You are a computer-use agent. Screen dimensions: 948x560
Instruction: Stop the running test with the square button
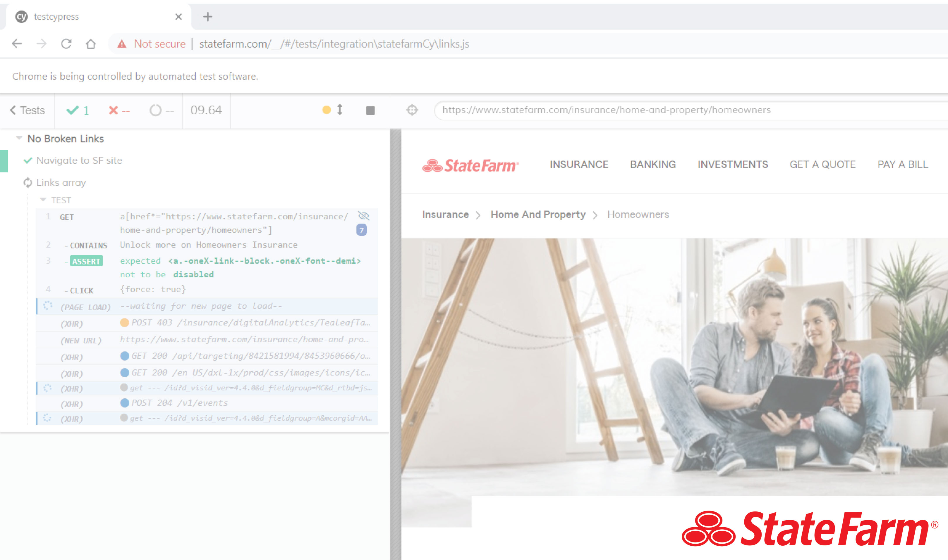coord(370,110)
